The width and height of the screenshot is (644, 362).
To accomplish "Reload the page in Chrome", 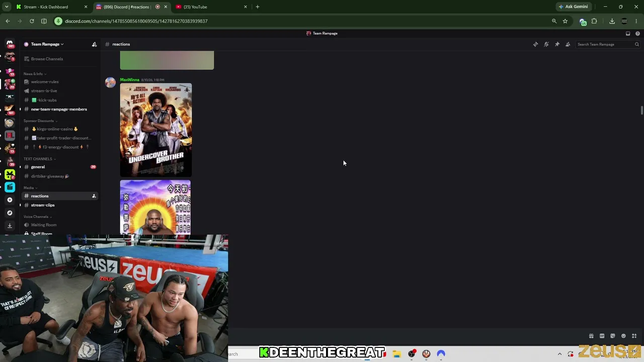I will click(x=32, y=21).
